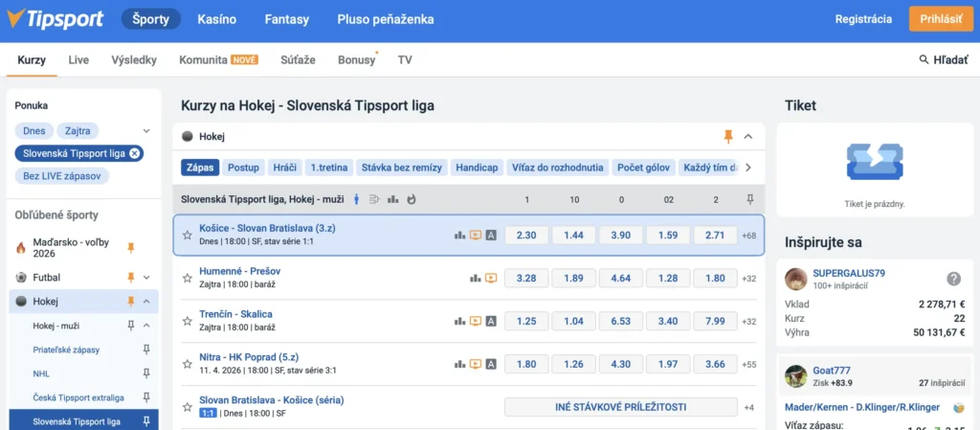Open TV stream icon for Humenné - Prešov
This screenshot has width=980, height=430.
click(491, 278)
